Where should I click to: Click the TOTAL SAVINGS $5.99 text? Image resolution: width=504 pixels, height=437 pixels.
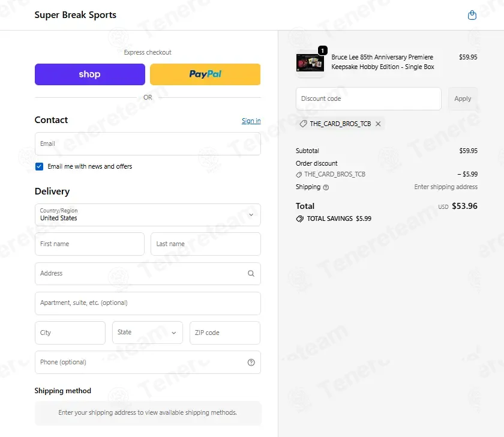click(339, 218)
